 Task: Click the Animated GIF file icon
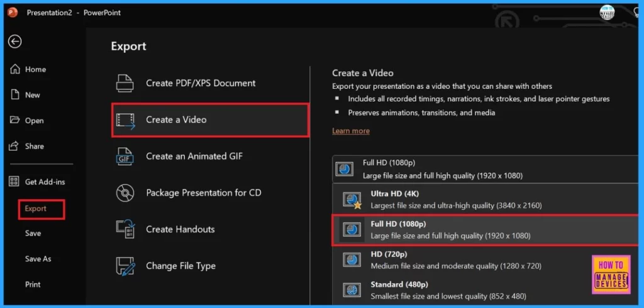pyautogui.click(x=125, y=156)
